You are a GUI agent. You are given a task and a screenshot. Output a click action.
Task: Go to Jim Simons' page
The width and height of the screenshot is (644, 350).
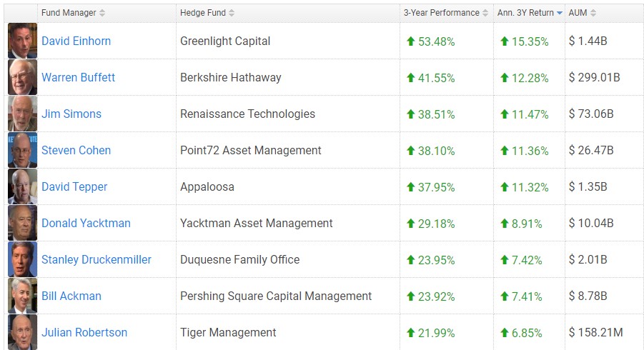click(x=71, y=114)
